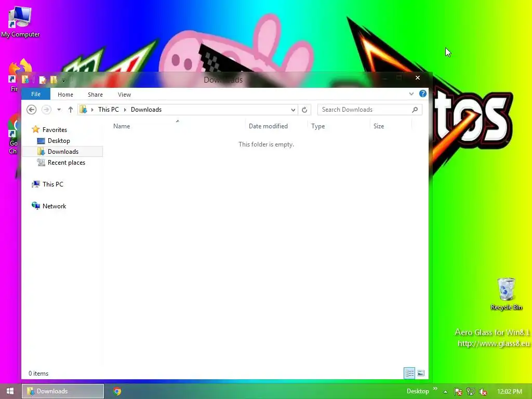Image resolution: width=532 pixels, height=399 pixels.
Task: Open the recent locations dropdown arrow
Action: tap(59, 110)
